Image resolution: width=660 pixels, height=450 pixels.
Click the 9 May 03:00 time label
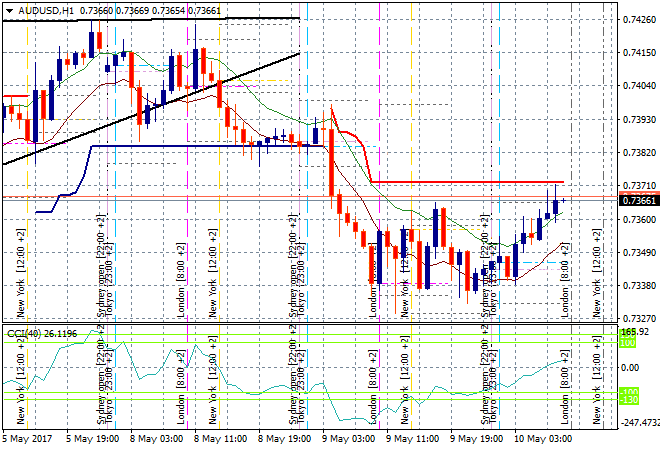(x=349, y=438)
